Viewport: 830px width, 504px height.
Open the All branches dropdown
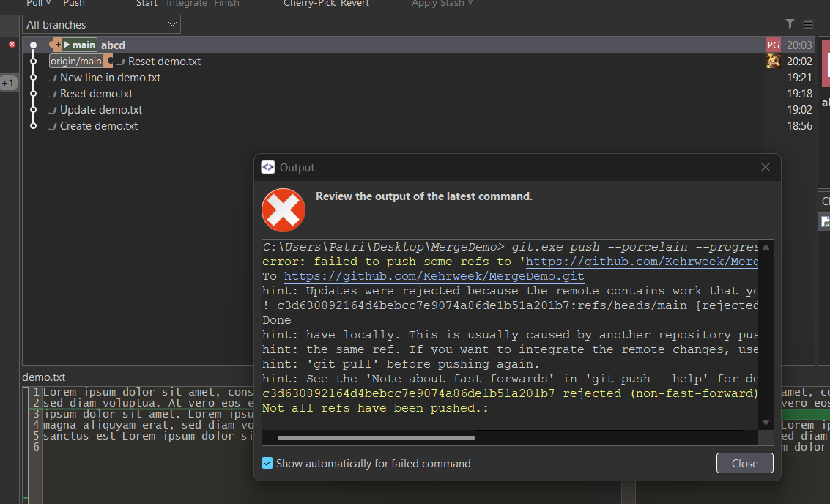click(101, 25)
